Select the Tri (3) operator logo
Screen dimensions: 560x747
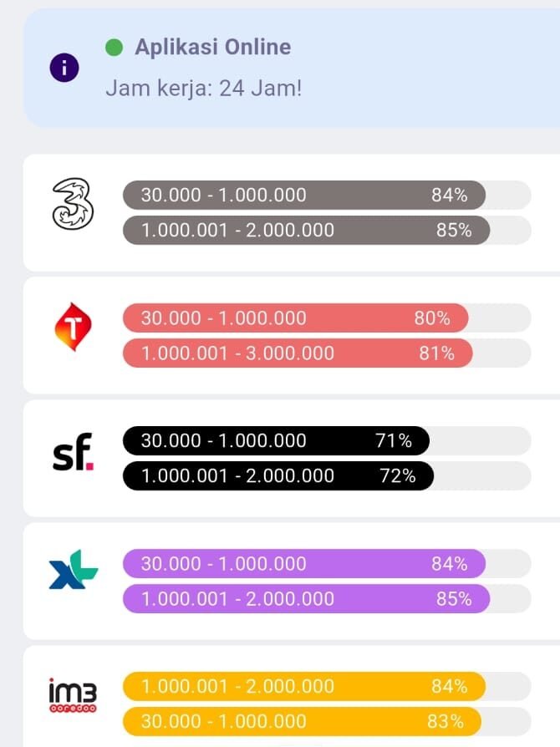point(73,204)
